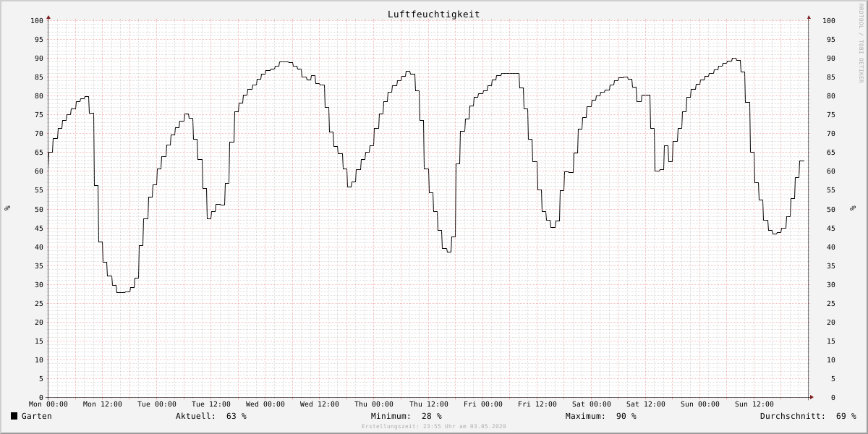
Task: Click the Sun 00:00 time axis label
Action: (700, 404)
